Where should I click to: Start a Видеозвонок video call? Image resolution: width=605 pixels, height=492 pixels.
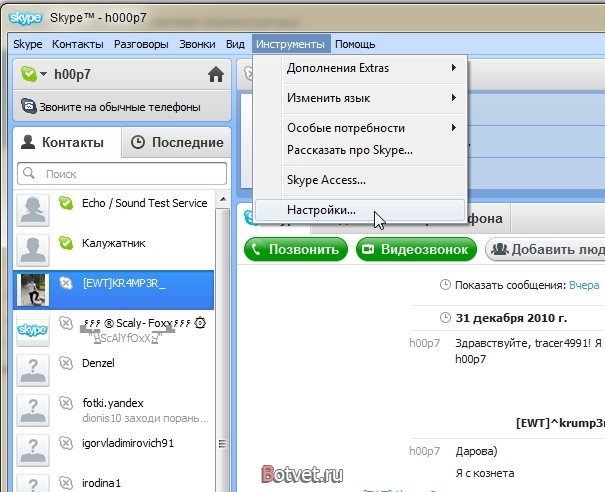(416, 249)
